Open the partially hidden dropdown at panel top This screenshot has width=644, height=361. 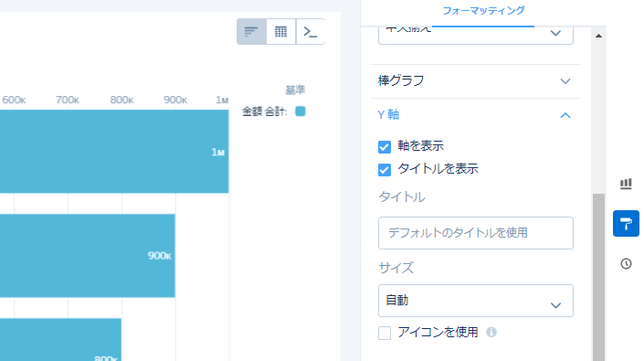point(476,35)
